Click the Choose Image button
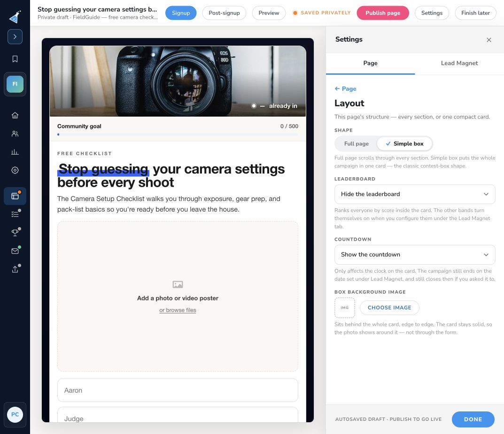The width and height of the screenshot is (504, 434). 389,308
